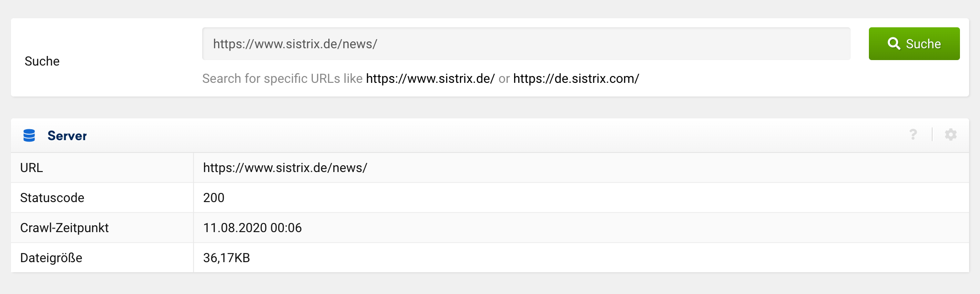Open the Server box help question mark
Viewport: 980px width, 294px height.
[913, 135]
